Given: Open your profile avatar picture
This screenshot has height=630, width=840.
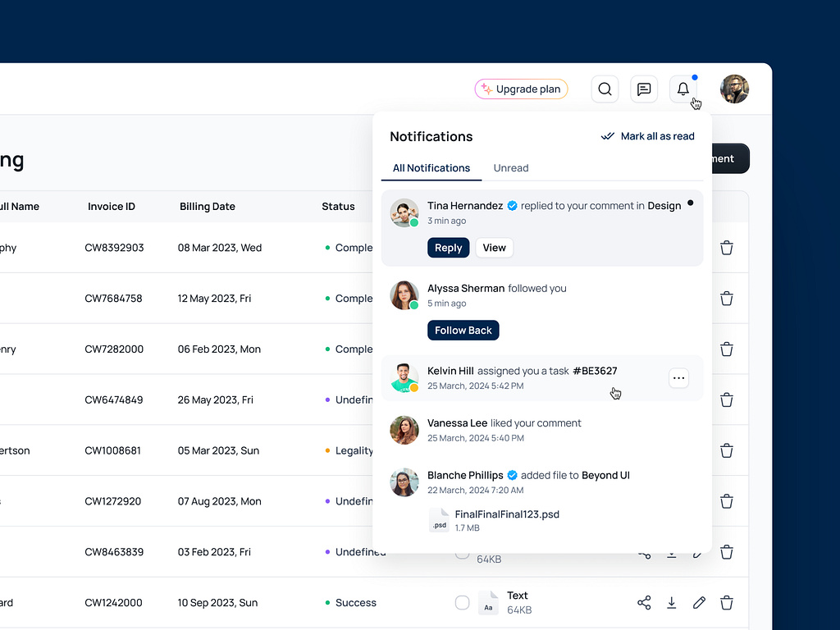Looking at the screenshot, I should pos(734,89).
